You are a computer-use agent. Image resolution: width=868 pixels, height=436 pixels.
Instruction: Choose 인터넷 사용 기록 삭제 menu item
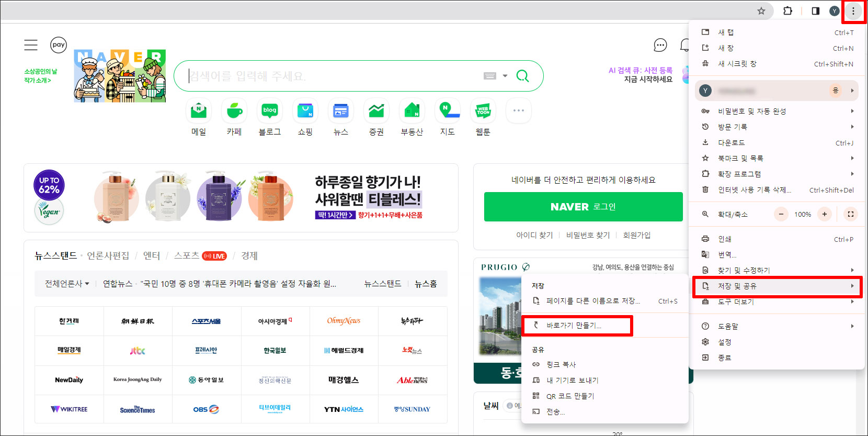coord(778,190)
